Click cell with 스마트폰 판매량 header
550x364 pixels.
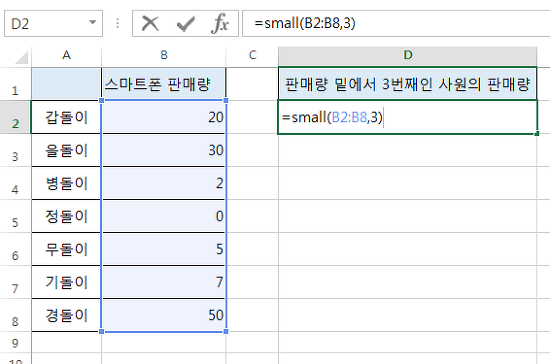[x=164, y=84]
